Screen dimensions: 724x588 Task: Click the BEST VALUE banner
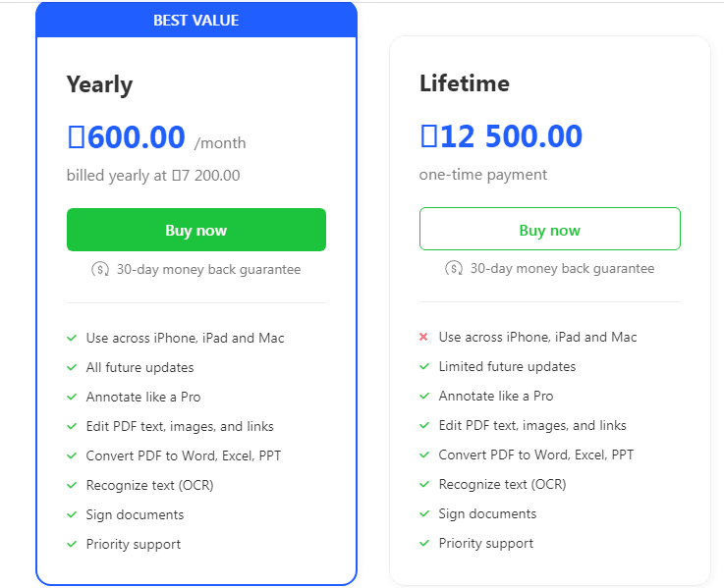[195, 21]
